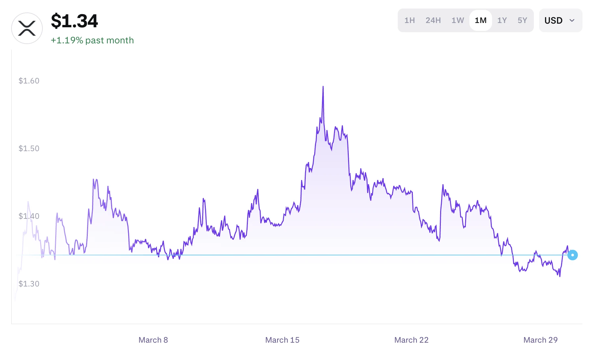
Task: Click the March 8 date label
Action: click(153, 340)
